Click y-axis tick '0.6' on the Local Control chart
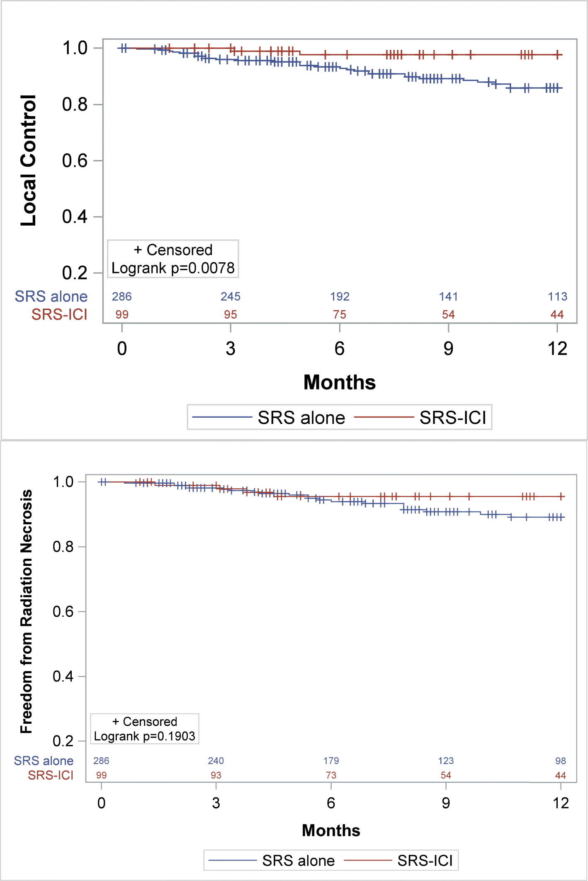588x881 pixels. 75,161
